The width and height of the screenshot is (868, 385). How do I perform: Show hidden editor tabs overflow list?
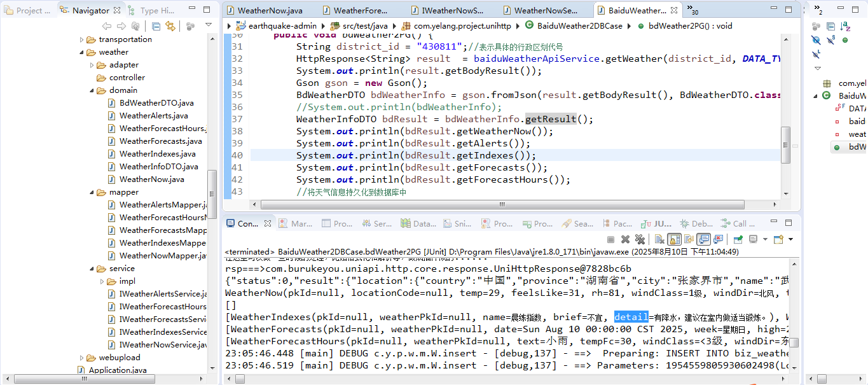point(692,11)
